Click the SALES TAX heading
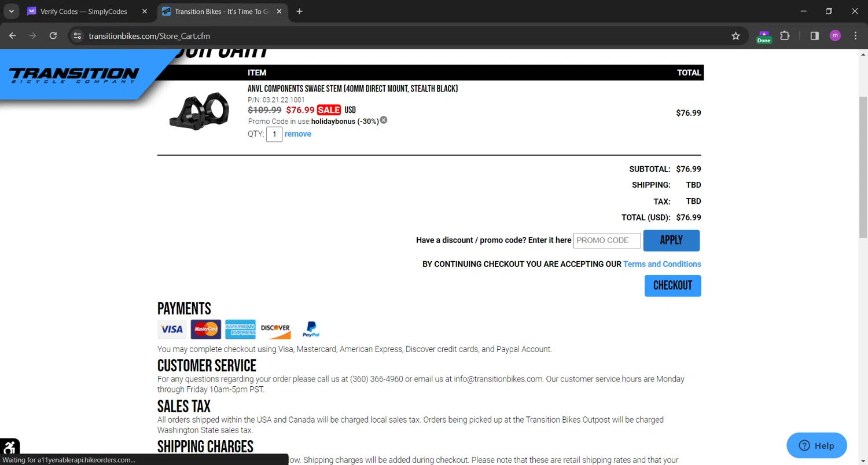The width and height of the screenshot is (868, 465). pos(184,407)
